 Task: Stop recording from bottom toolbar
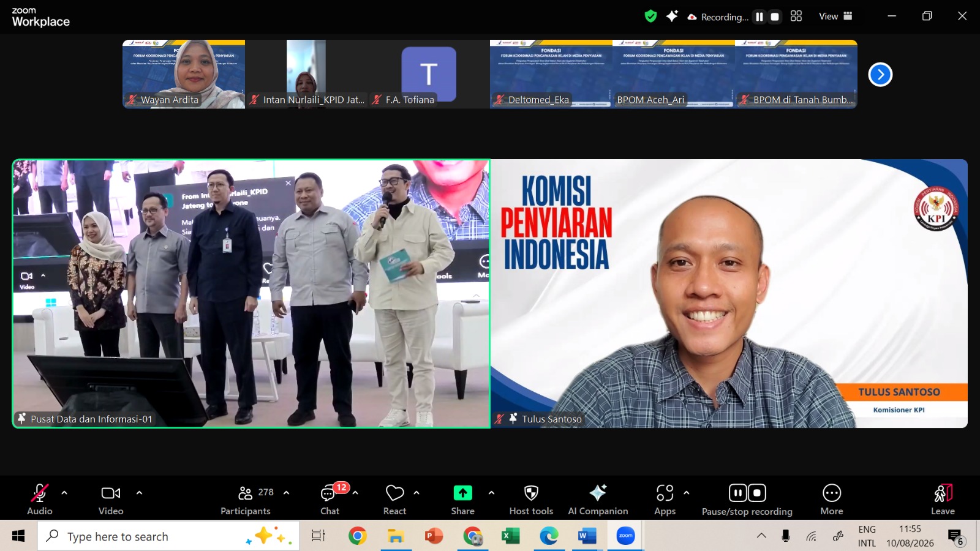[757, 493]
